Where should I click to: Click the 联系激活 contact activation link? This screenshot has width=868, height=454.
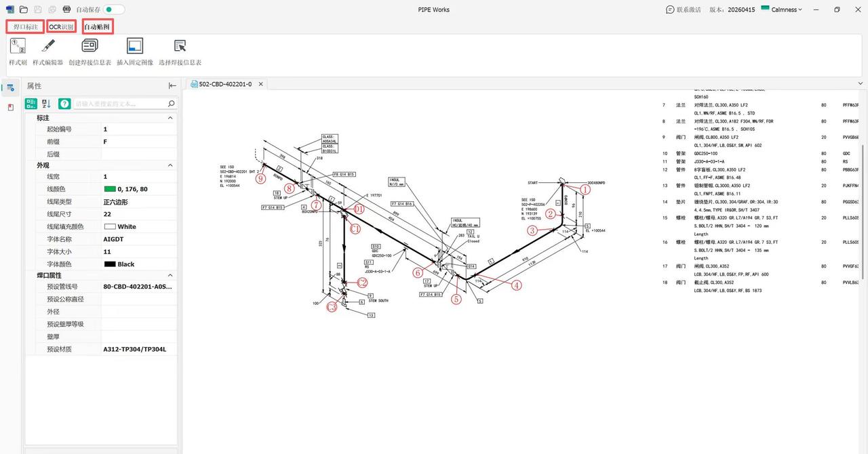coord(684,9)
